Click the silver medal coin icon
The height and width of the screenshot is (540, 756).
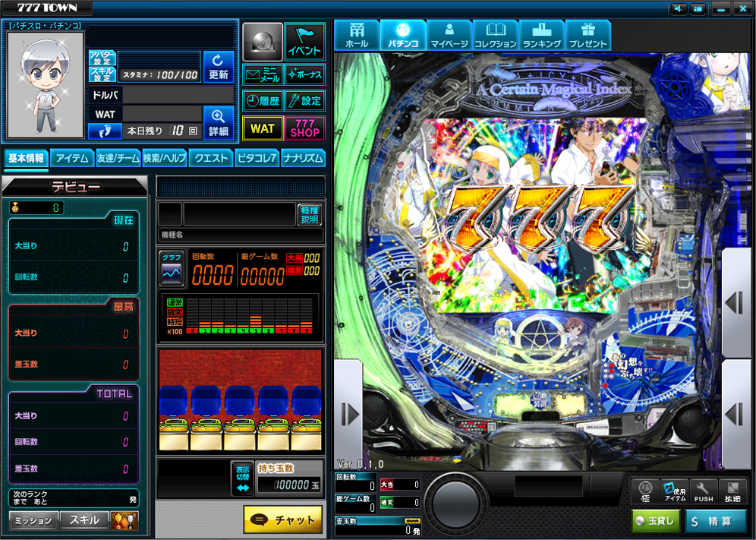click(263, 42)
